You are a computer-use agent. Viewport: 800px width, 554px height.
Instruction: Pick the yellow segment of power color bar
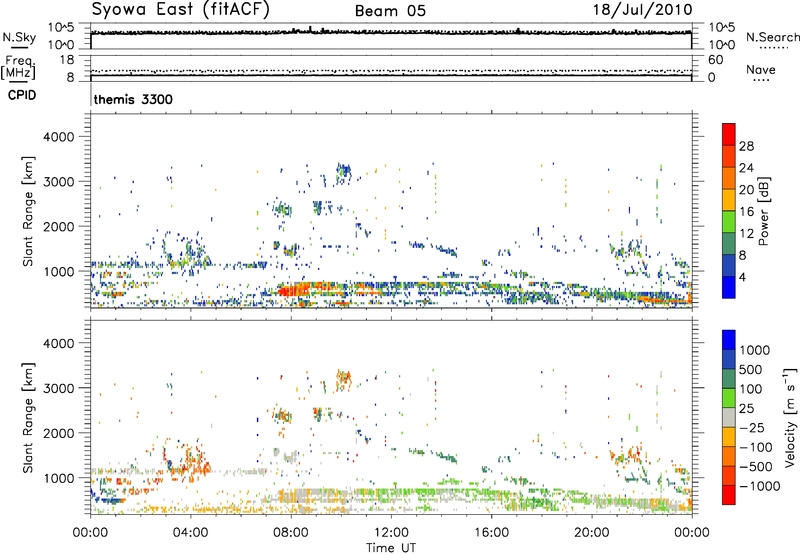point(729,199)
